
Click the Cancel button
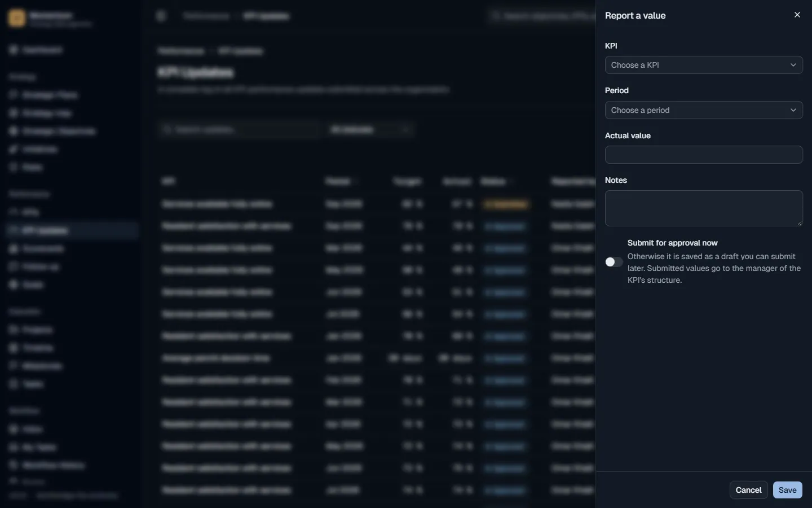[x=748, y=490]
